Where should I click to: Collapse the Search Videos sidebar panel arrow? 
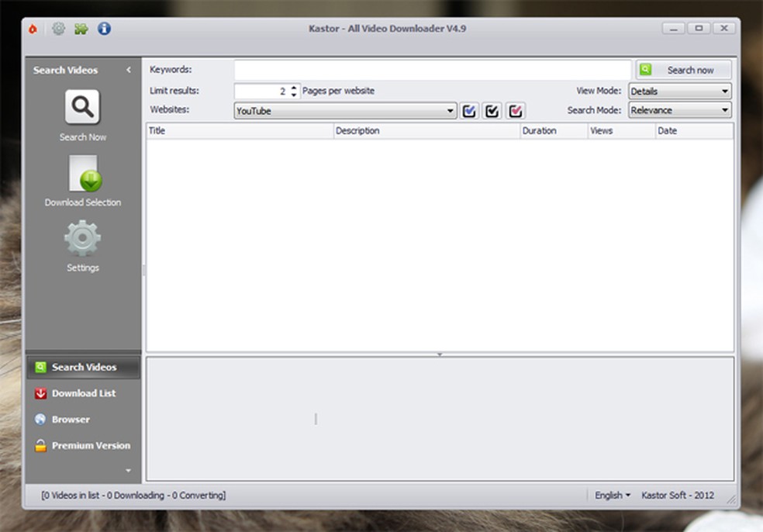click(x=129, y=70)
